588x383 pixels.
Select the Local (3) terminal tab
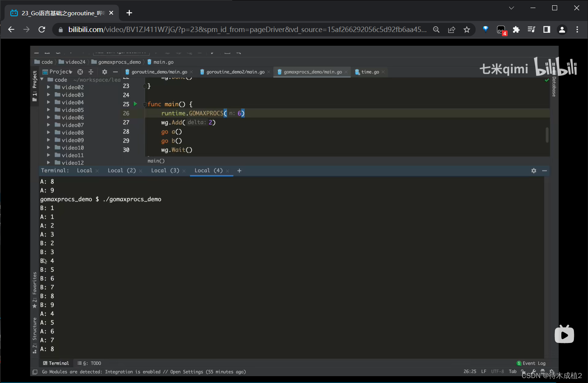(165, 170)
